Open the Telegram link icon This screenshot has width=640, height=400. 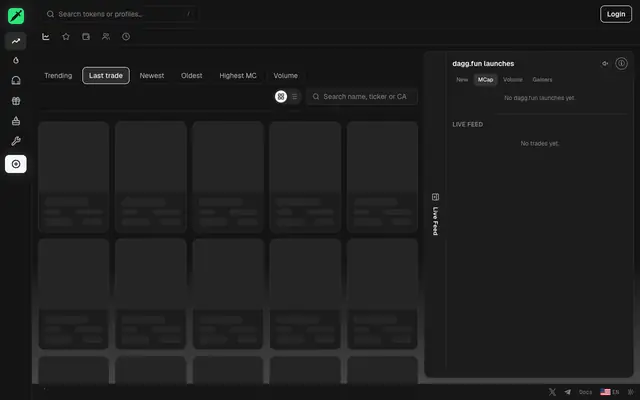pyautogui.click(x=568, y=392)
